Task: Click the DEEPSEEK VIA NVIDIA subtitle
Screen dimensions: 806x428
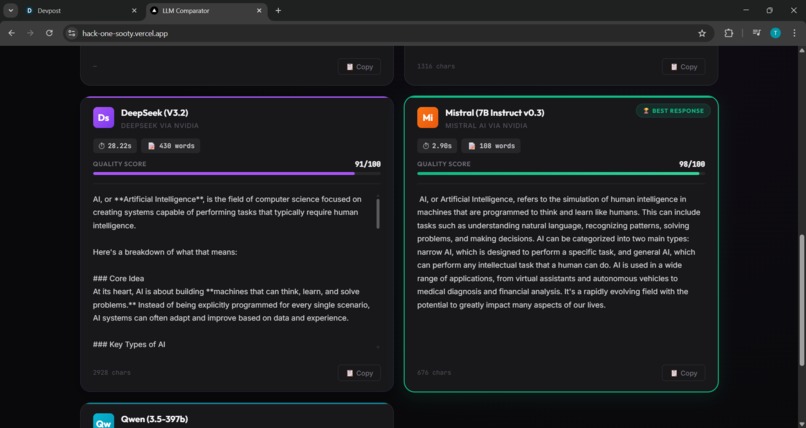Action: [159, 125]
